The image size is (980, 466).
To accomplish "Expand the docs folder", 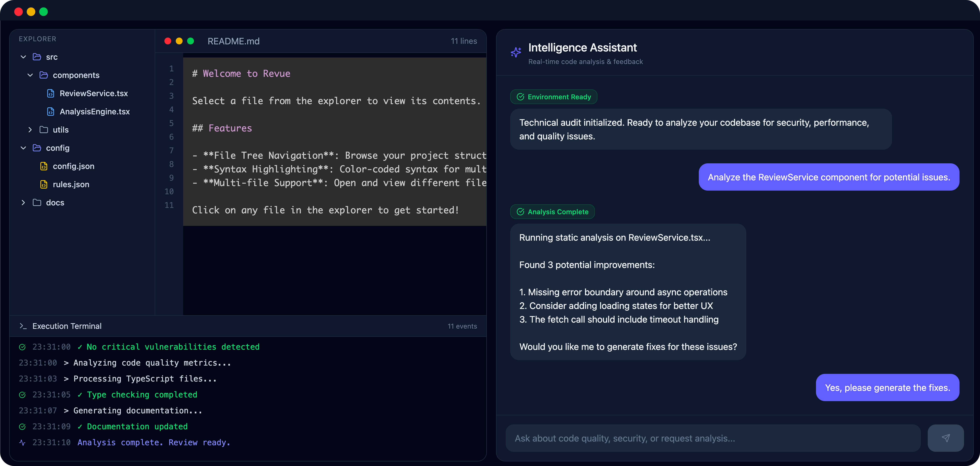I will tap(23, 203).
